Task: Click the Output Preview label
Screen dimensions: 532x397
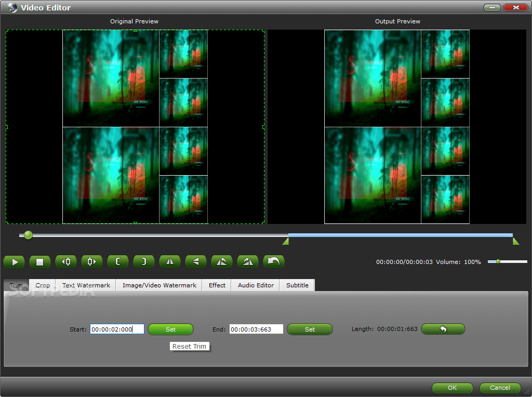Action: coord(397,21)
